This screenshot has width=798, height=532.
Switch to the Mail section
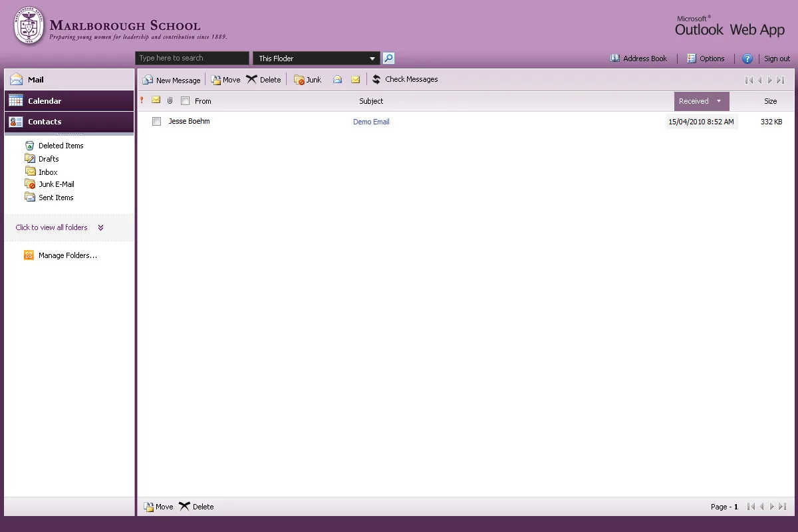(x=69, y=79)
